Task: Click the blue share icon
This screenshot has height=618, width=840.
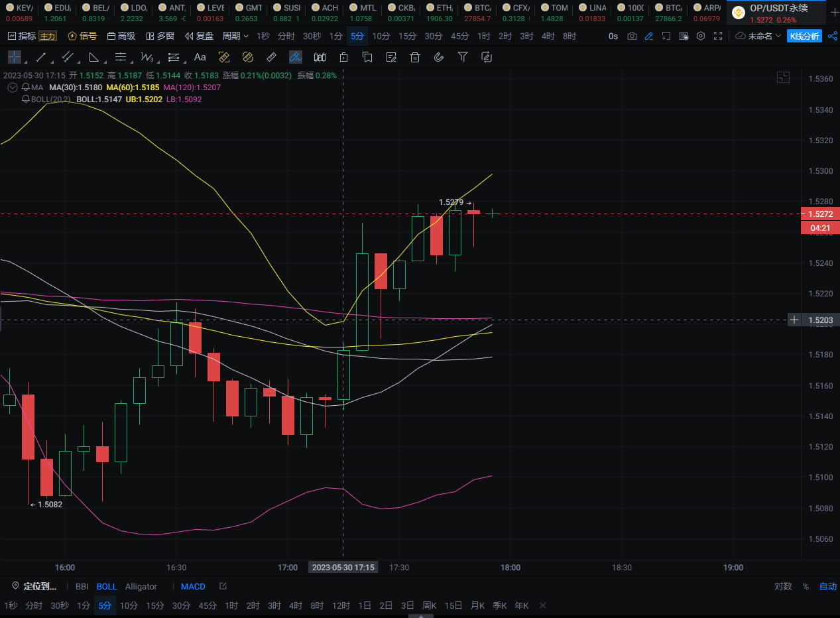Action: (833, 36)
